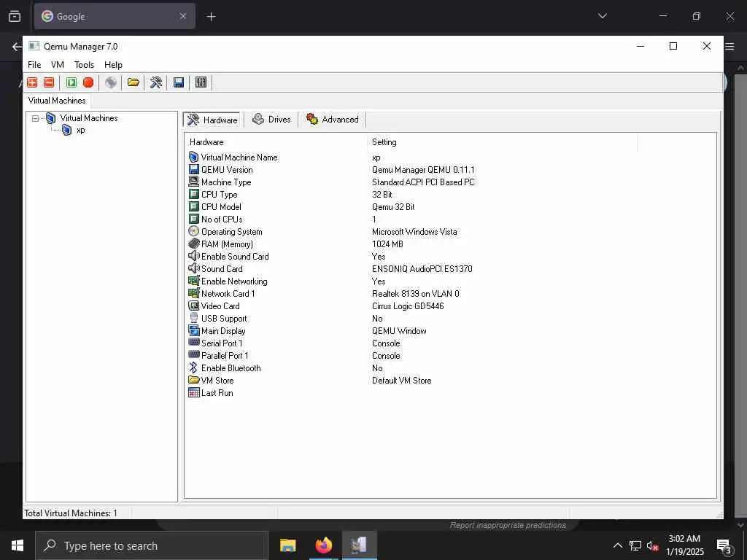Select the Network Card 1 row label
This screenshot has width=747, height=560.
228,293
